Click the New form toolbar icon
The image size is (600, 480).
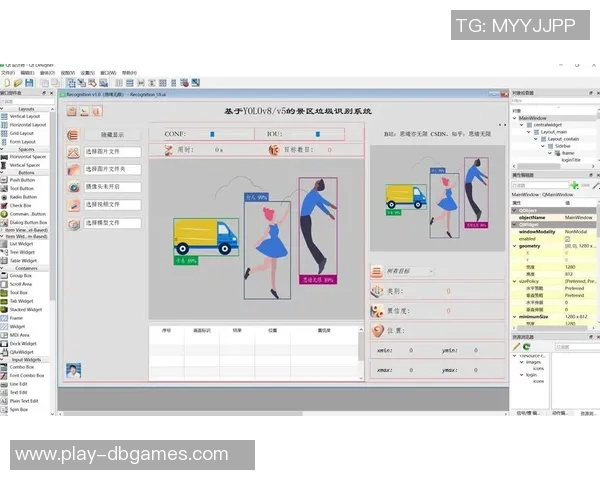point(7,83)
